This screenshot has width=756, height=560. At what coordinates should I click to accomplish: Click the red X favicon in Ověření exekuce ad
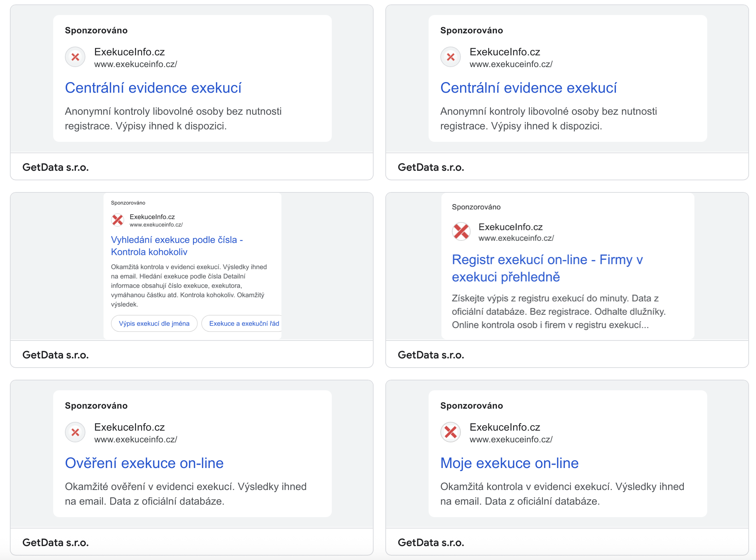75,432
